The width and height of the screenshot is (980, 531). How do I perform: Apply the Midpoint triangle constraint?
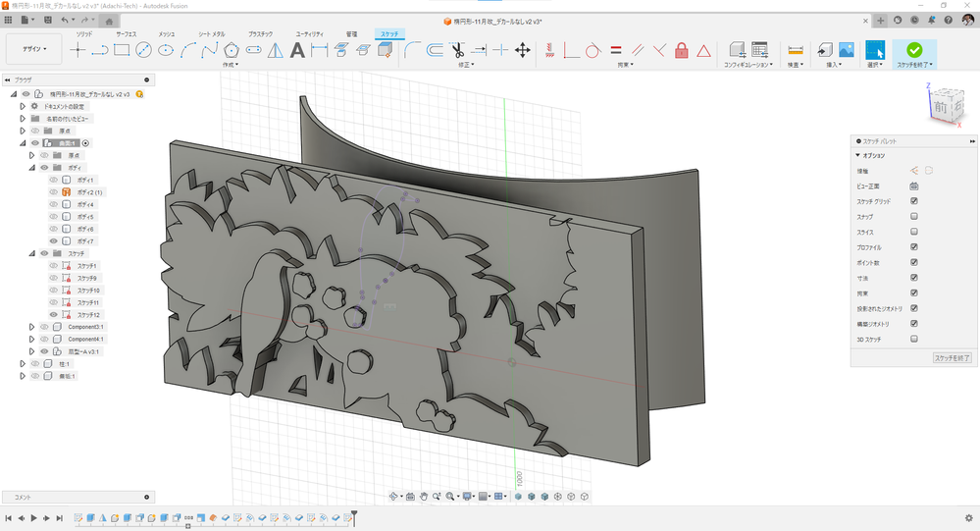(703, 51)
